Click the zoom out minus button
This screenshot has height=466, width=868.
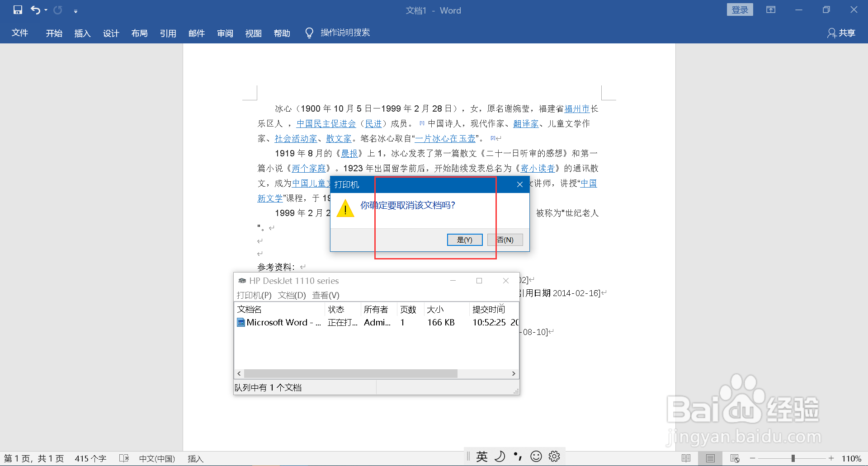[x=753, y=458]
